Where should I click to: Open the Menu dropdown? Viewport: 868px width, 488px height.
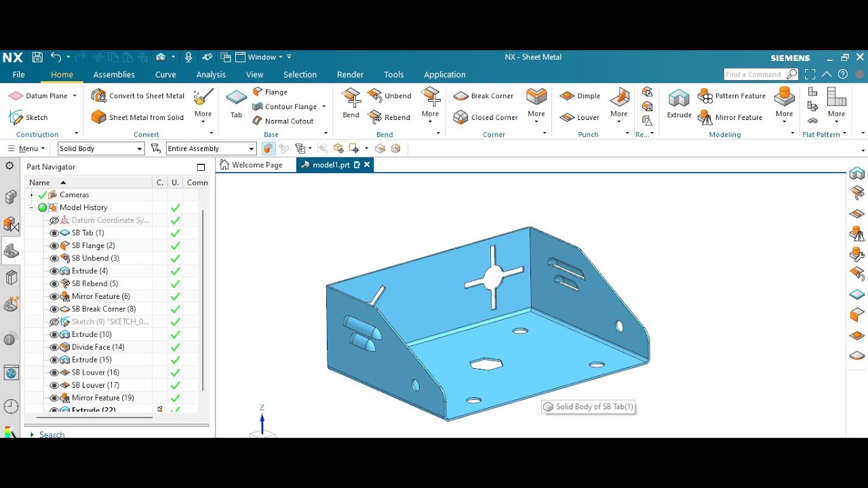coord(26,148)
